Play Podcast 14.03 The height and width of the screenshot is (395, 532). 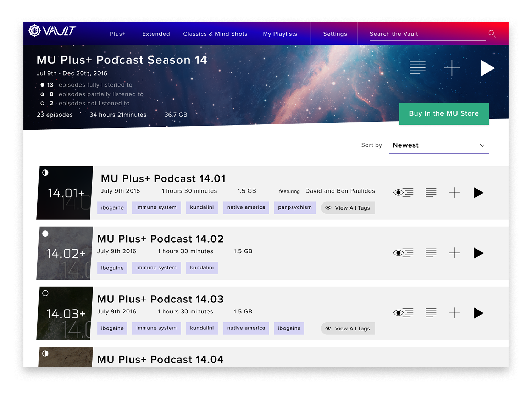478,313
